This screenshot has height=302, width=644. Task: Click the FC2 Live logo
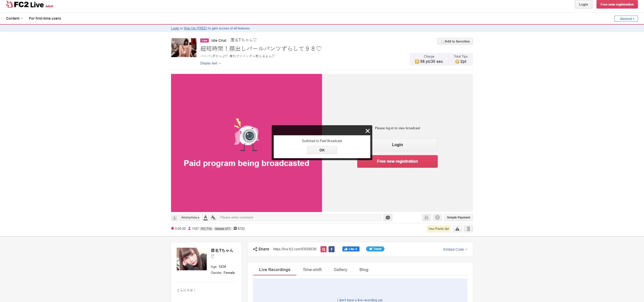click(x=25, y=5)
